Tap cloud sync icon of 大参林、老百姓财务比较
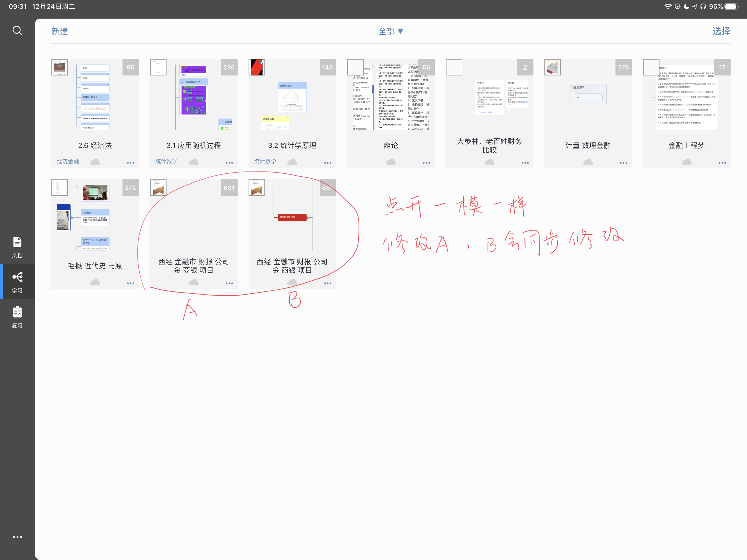Image resolution: width=747 pixels, height=560 pixels. pos(489,162)
